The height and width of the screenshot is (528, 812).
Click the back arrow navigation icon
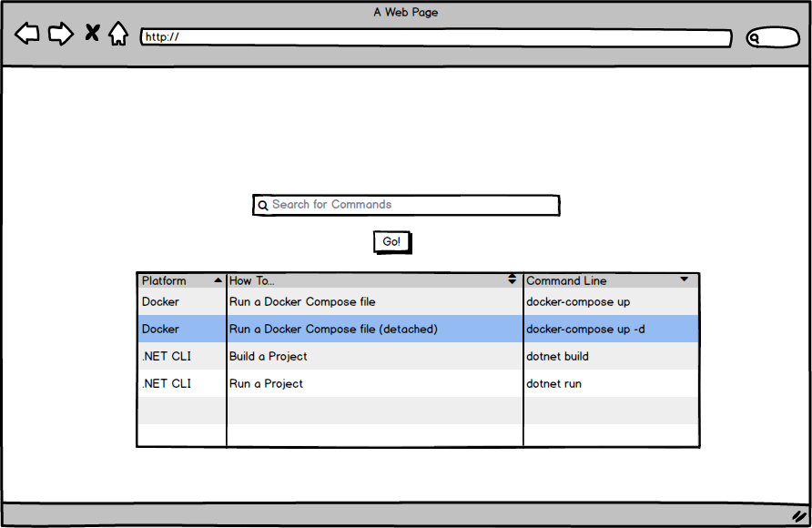(x=25, y=33)
